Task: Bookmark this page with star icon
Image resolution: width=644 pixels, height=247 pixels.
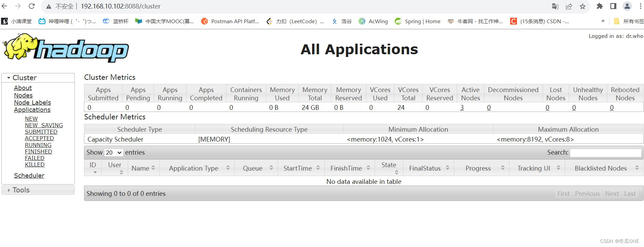Action: 583,6
